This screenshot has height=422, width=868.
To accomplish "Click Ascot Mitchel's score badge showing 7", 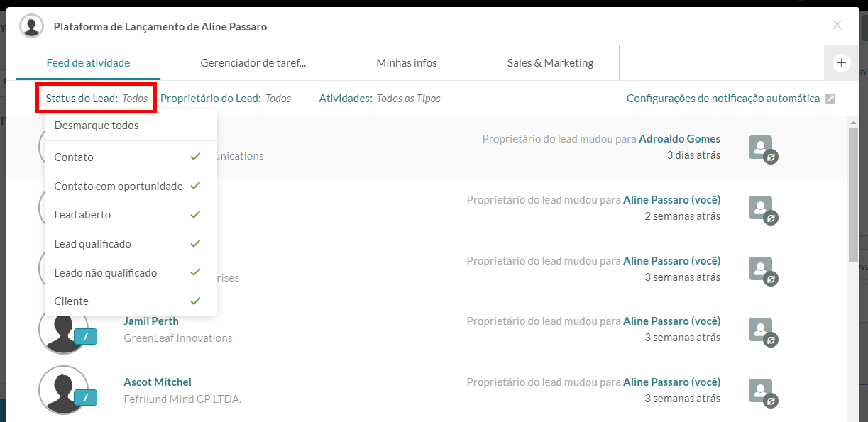I will pos(85,397).
